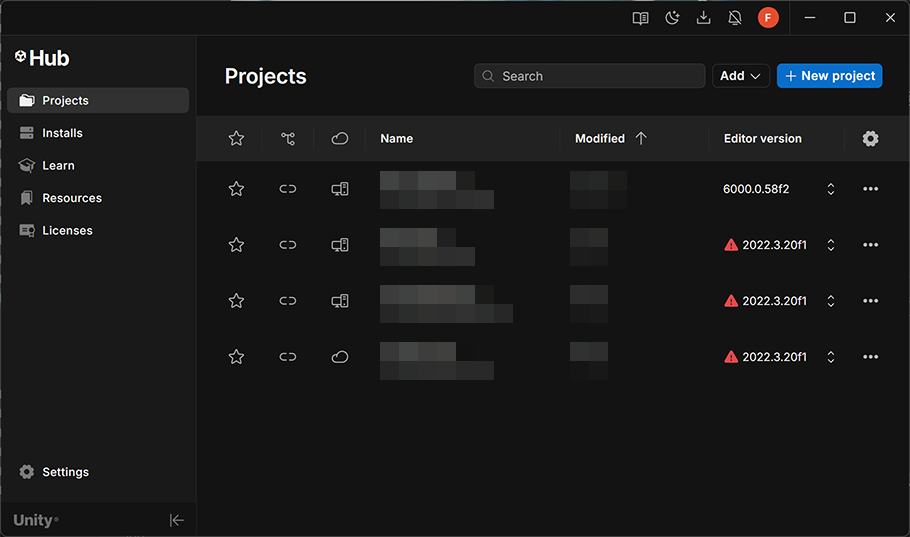Collapse the sidebar using the arrow icon
The height and width of the screenshot is (537, 910).
tap(177, 520)
